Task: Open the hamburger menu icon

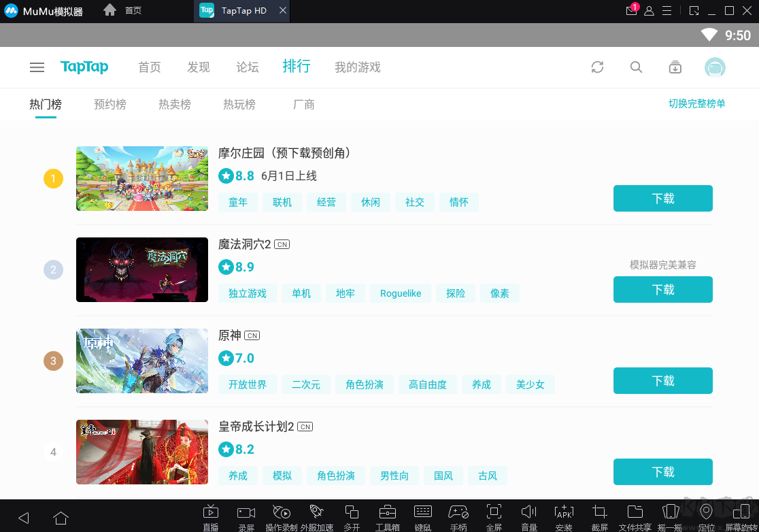Action: point(37,67)
